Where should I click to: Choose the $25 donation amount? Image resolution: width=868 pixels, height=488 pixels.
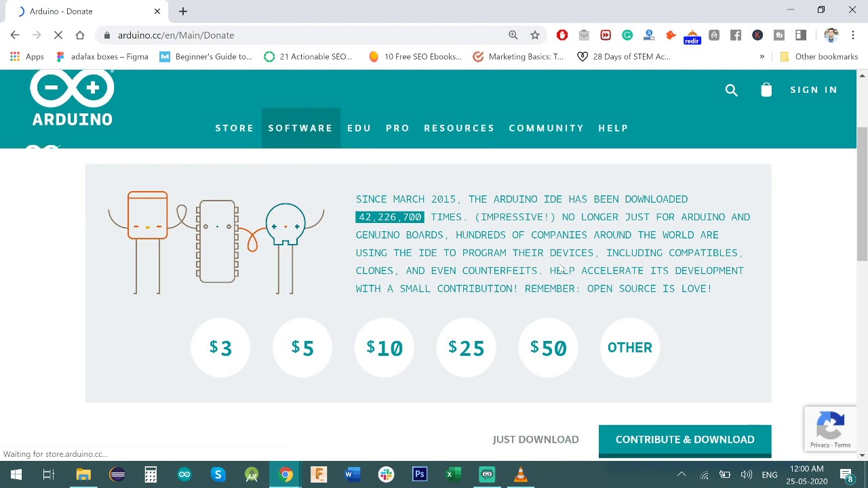[x=467, y=348]
